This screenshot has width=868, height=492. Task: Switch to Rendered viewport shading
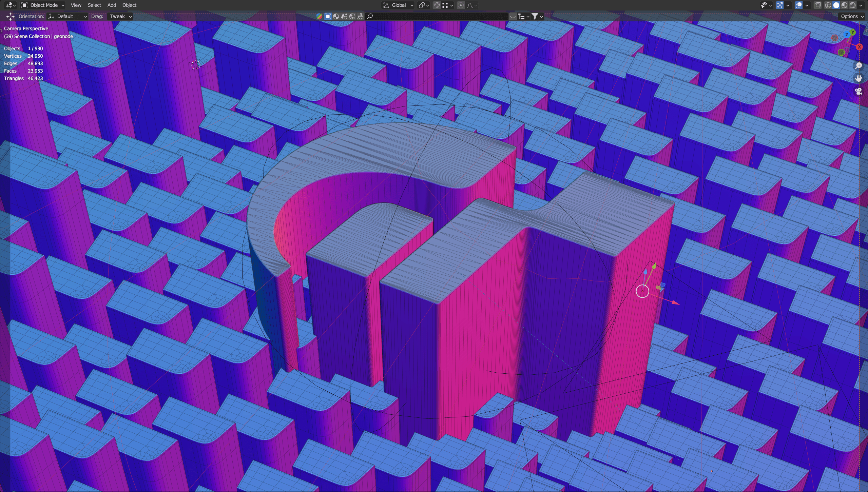853,5
